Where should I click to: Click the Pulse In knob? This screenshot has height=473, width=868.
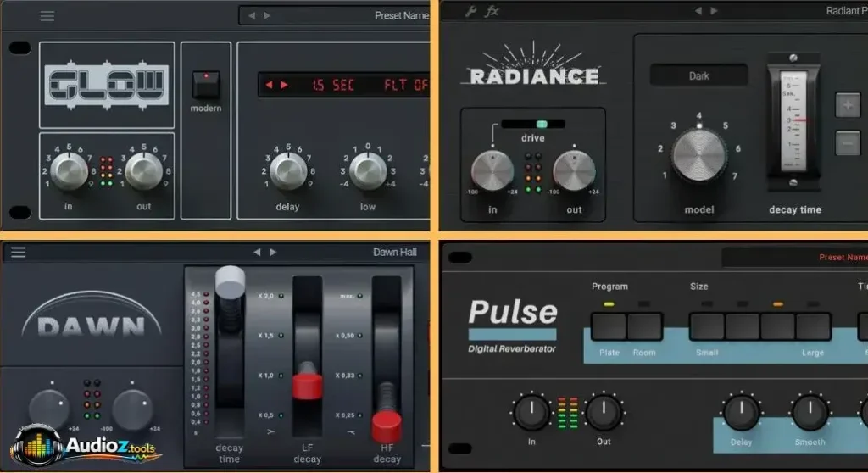click(x=531, y=413)
